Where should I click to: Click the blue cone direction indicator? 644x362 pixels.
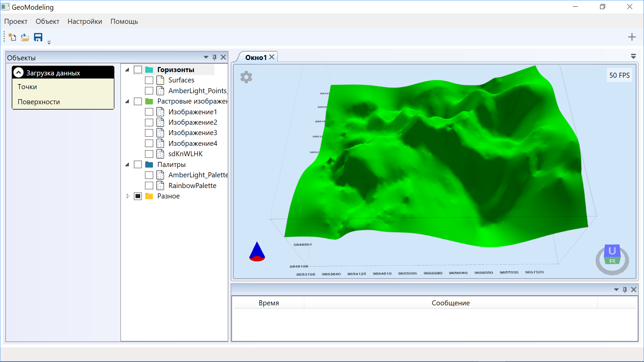[x=257, y=251]
